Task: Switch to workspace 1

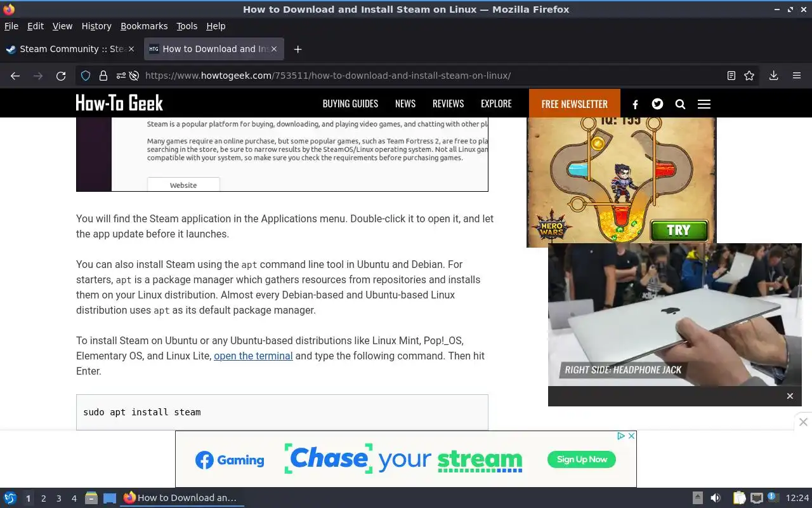Action: click(x=28, y=498)
